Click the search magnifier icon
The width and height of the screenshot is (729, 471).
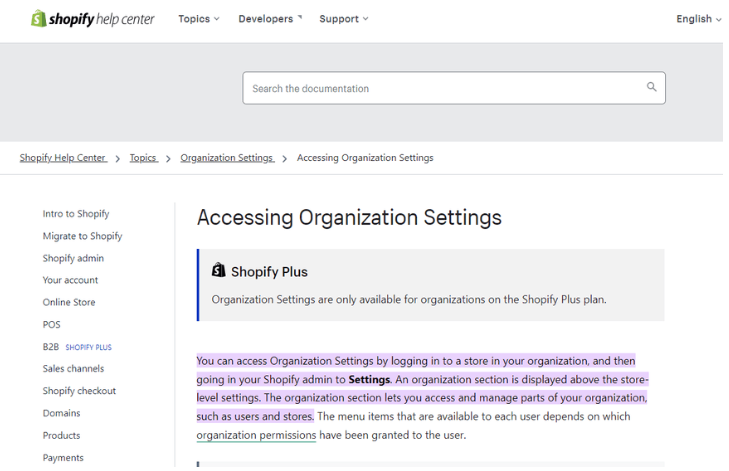pyautogui.click(x=652, y=88)
